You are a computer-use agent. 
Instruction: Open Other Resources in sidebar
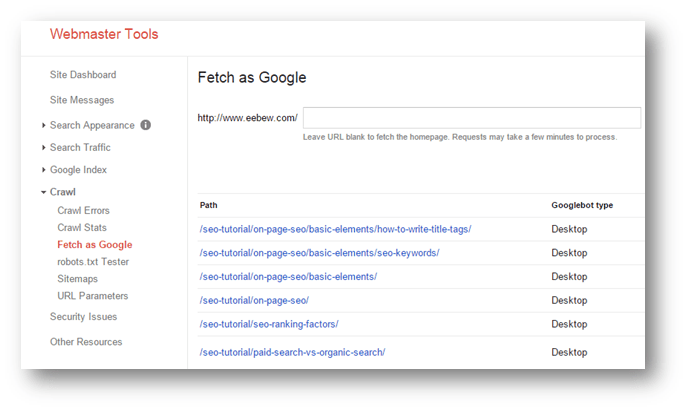[86, 342]
